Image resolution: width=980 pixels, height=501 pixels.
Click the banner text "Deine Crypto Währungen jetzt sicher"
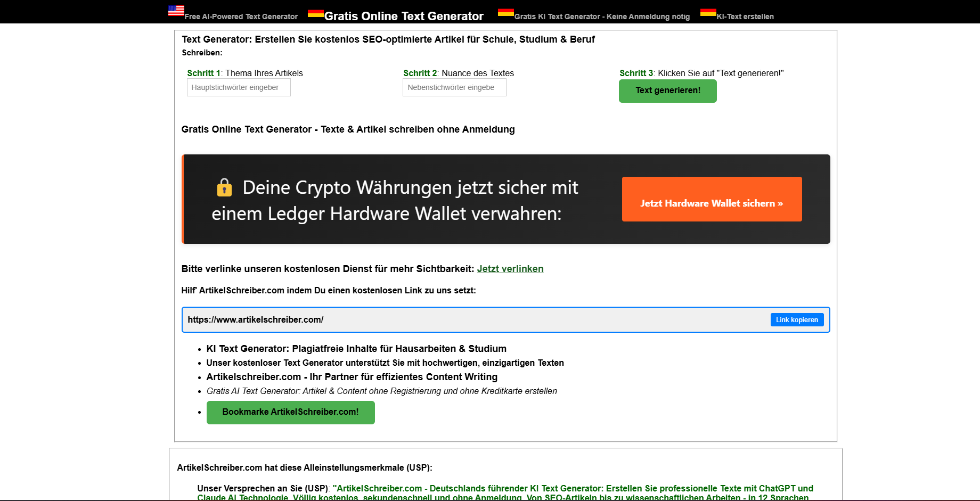395,200
